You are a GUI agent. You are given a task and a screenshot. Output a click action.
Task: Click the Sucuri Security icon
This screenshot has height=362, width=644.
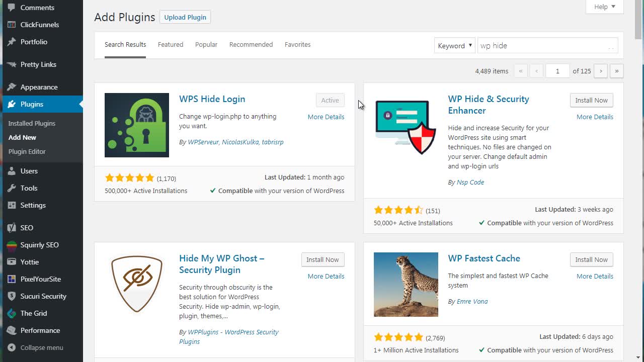[x=12, y=296]
